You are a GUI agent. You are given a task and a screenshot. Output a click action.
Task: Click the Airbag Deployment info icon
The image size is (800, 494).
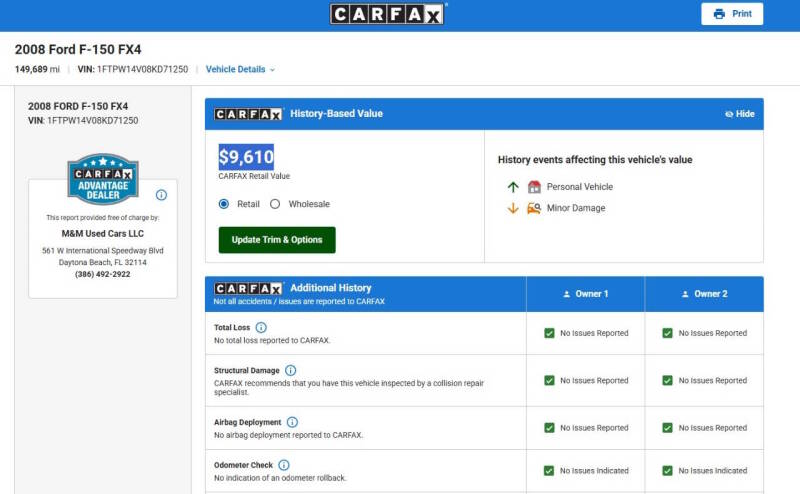292,422
